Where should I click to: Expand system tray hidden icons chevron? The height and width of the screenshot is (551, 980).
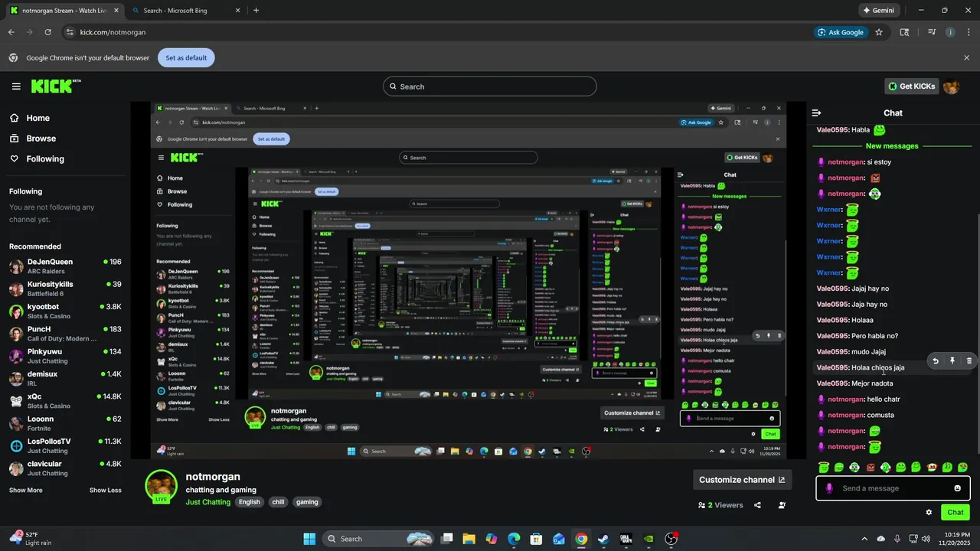865,539
